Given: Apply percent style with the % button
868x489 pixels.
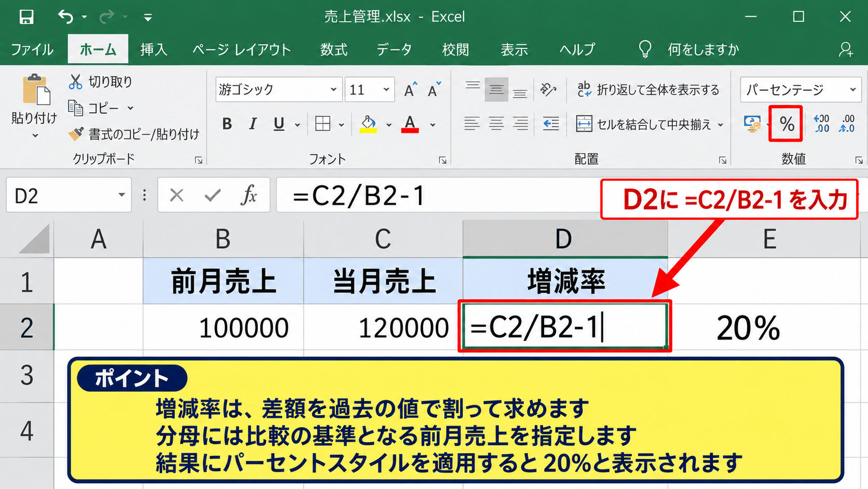Looking at the screenshot, I should pyautogui.click(x=786, y=124).
